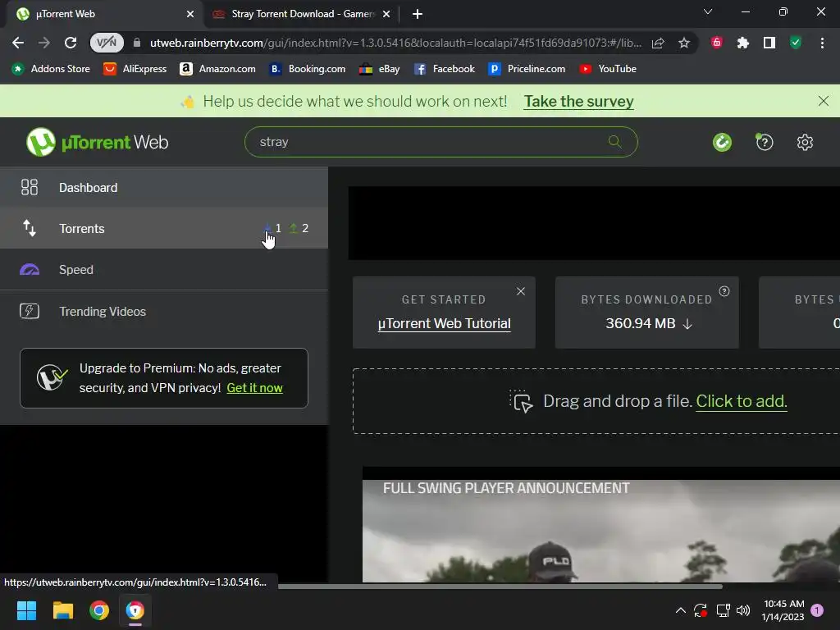This screenshot has height=630, width=840.
Task: Open the Booking.com bookmark
Action: tap(307, 69)
